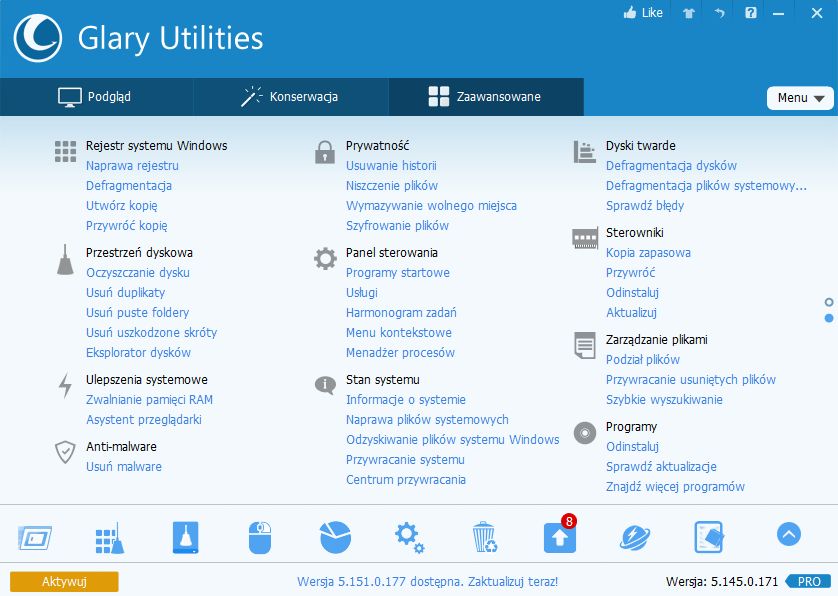Open the Naprawa rejestru link
This screenshot has width=838, height=596.
pos(132,165)
